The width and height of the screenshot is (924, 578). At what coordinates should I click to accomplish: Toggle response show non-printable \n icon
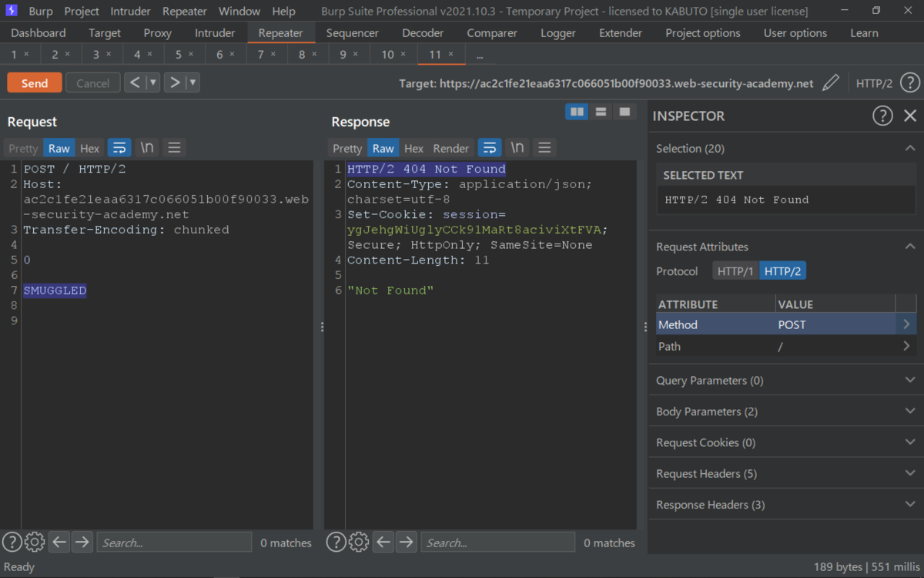tap(517, 148)
